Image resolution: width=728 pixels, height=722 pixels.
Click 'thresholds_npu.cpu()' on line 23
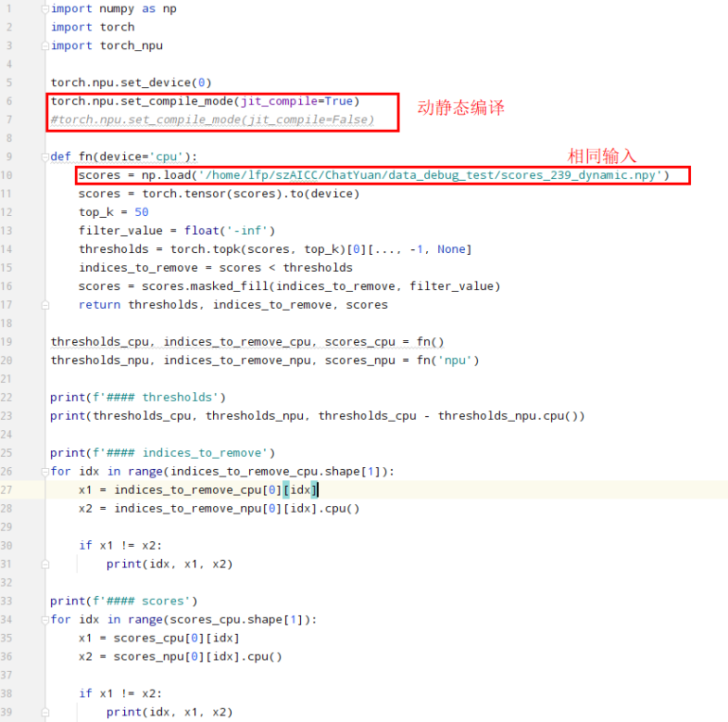[507, 416]
